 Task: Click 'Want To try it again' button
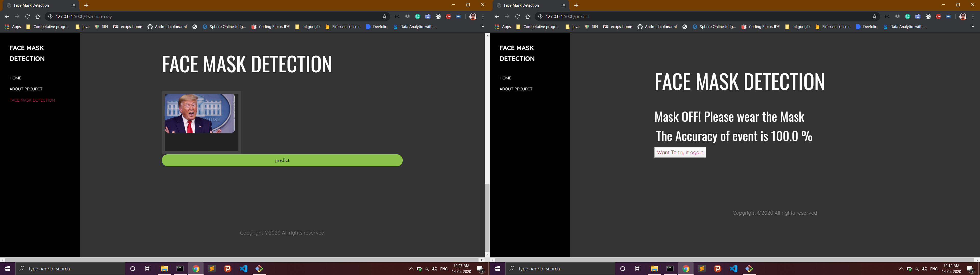(680, 152)
